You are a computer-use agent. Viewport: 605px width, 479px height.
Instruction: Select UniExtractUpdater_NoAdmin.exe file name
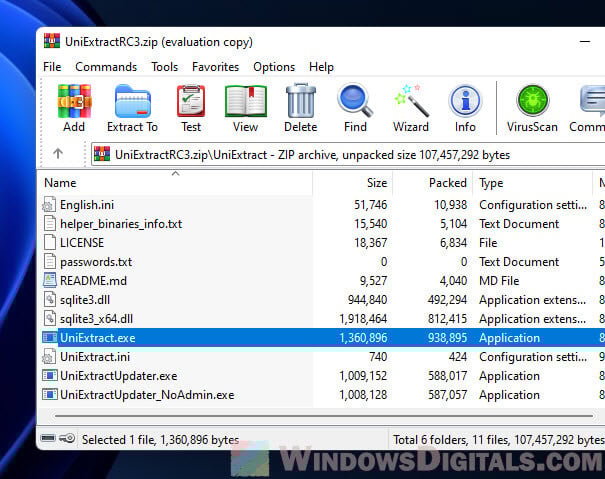coord(147,395)
